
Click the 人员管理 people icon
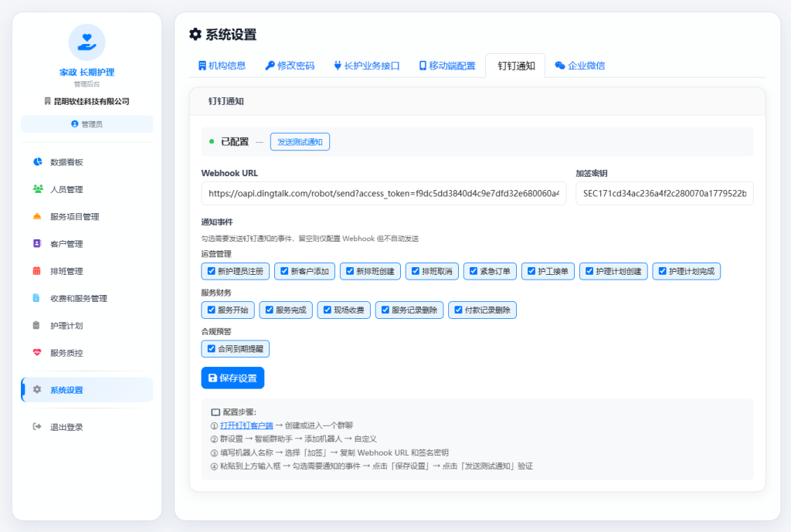[x=37, y=189]
